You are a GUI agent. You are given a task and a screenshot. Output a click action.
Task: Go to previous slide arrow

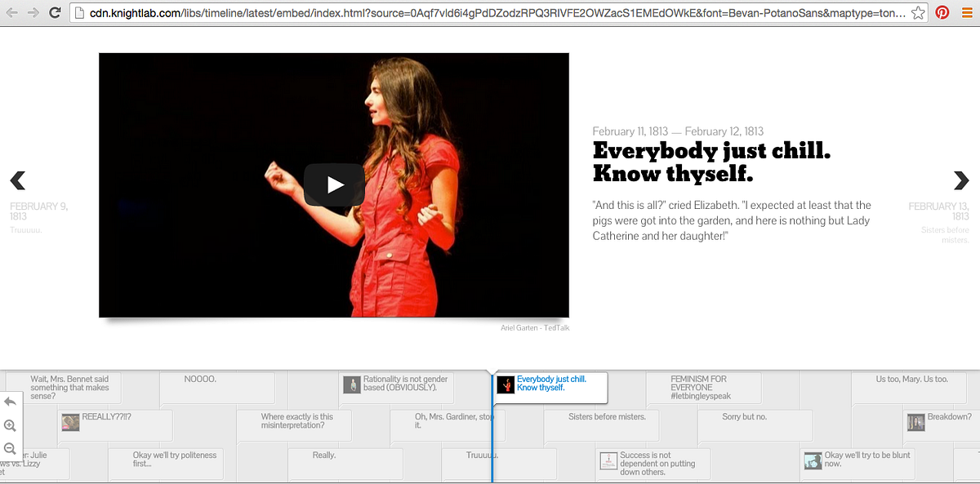[17, 180]
